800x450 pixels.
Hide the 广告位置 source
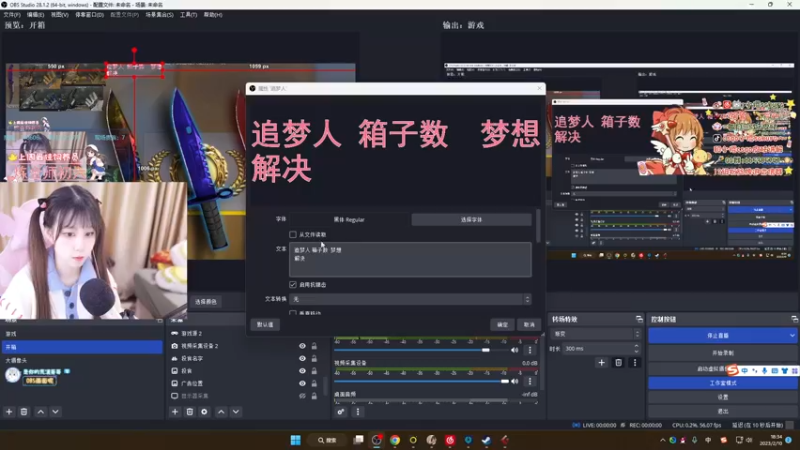(x=302, y=384)
